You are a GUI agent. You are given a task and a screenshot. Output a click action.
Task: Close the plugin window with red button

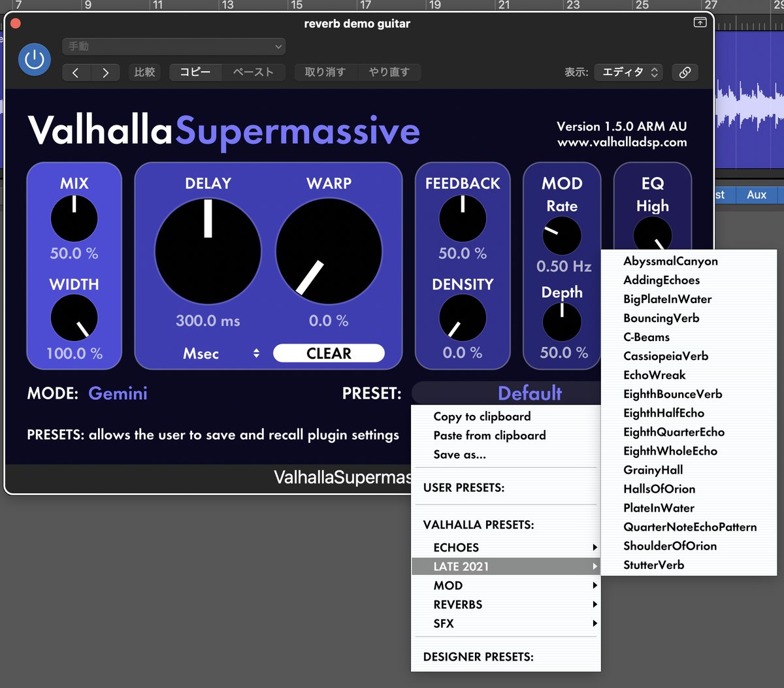16,24
